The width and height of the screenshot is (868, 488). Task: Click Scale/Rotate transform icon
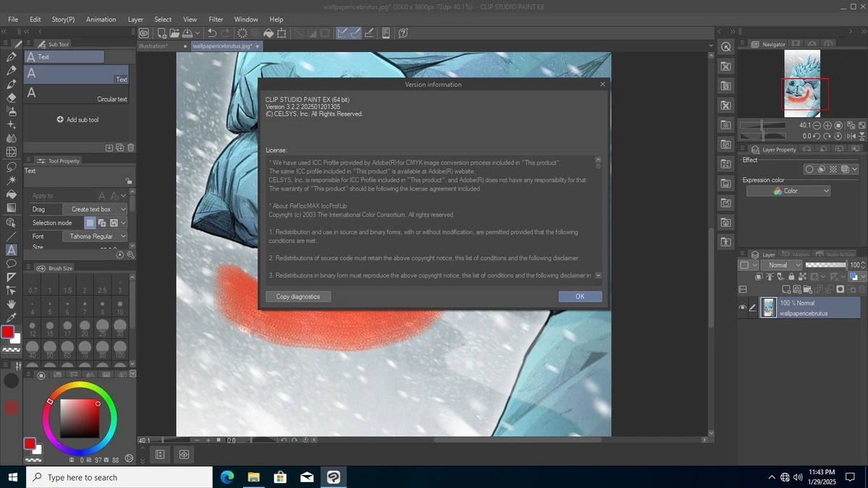click(281, 33)
